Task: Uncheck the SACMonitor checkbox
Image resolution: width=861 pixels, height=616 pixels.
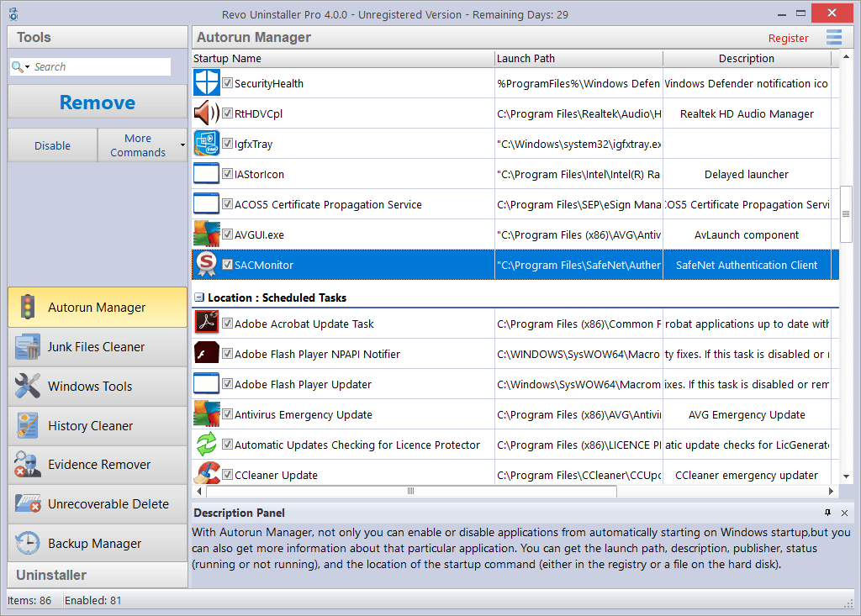Action: (x=227, y=264)
